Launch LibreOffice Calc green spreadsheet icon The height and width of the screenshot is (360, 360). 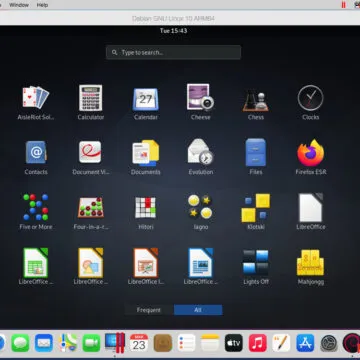click(36, 263)
